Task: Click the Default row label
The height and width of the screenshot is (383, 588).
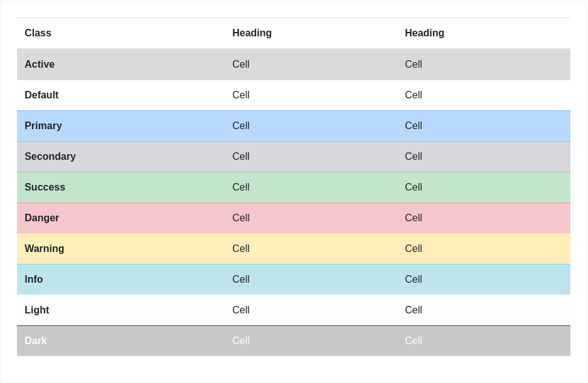Action: pyautogui.click(x=41, y=95)
